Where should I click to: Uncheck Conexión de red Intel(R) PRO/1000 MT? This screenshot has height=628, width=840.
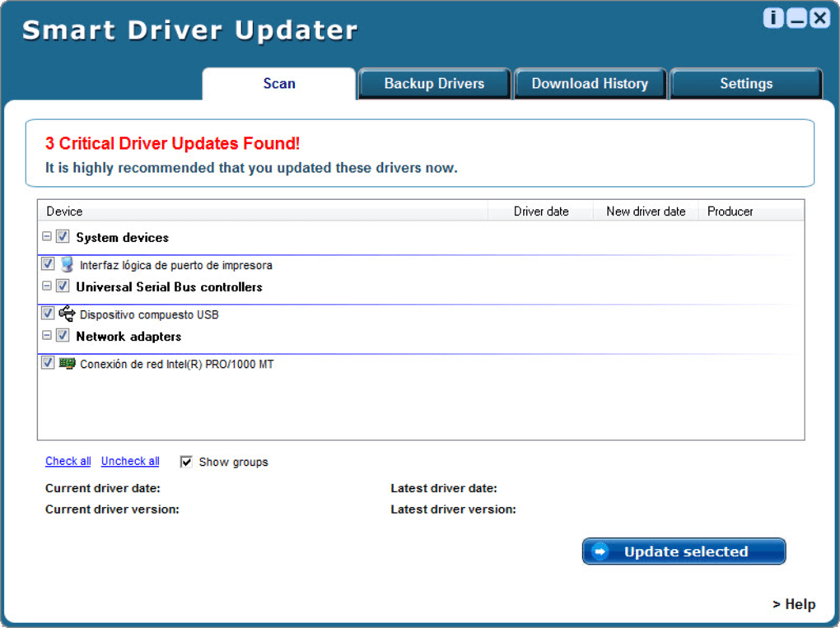[x=47, y=362]
